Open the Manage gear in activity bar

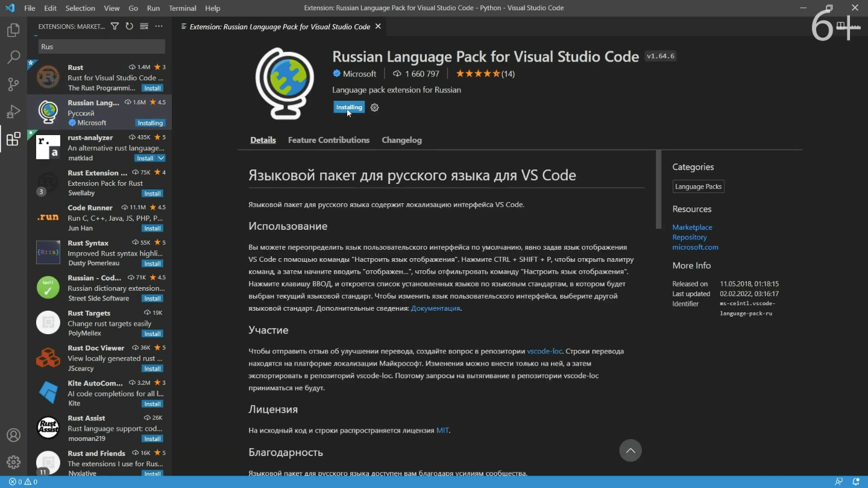[13, 463]
